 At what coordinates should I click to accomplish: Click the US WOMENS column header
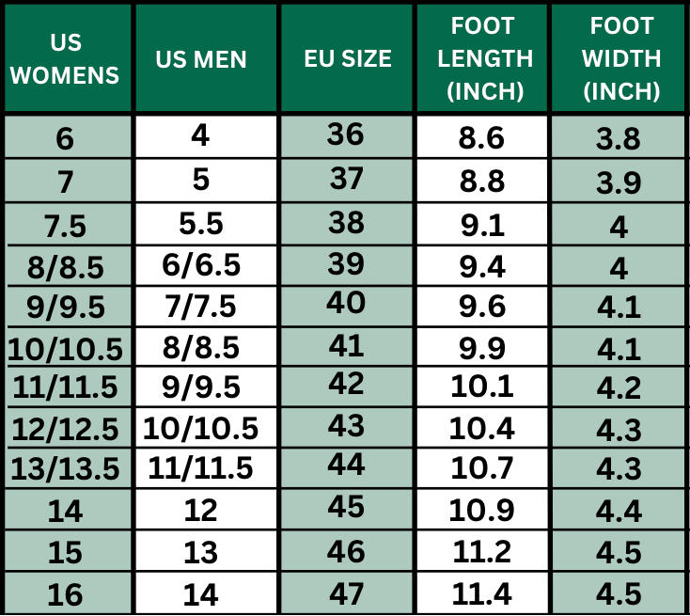tap(65, 58)
